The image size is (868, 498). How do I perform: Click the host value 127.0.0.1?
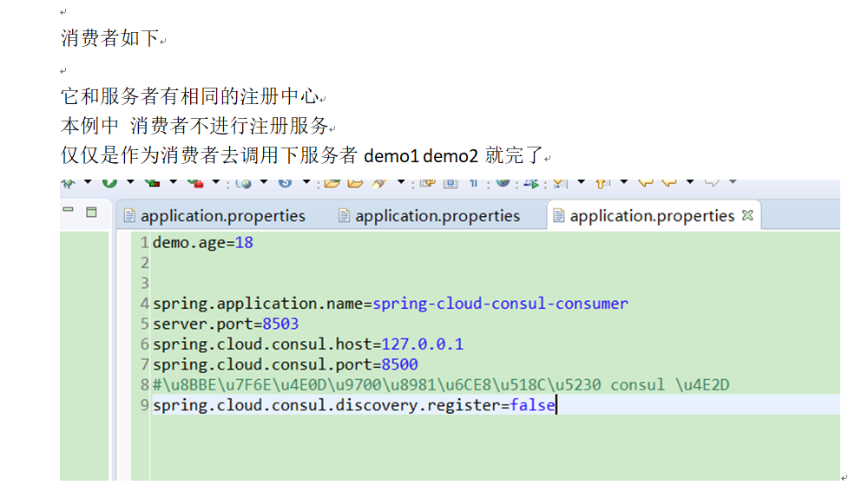click(x=423, y=344)
